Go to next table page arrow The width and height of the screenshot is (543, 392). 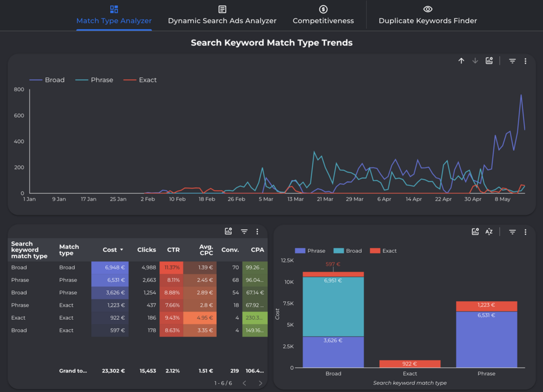tap(260, 383)
